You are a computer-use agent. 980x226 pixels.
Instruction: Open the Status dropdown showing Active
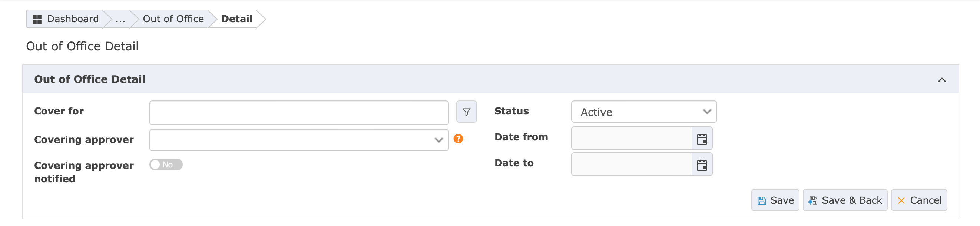(x=644, y=112)
